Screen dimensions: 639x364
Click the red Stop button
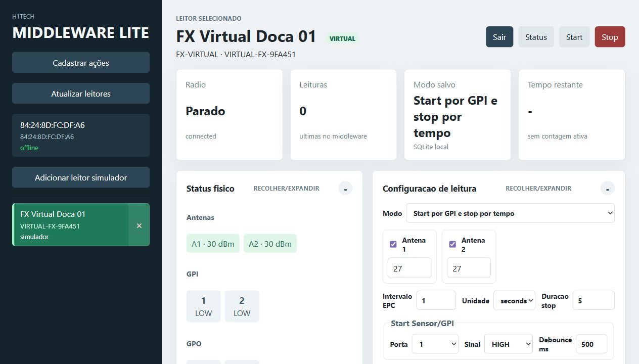pos(610,37)
